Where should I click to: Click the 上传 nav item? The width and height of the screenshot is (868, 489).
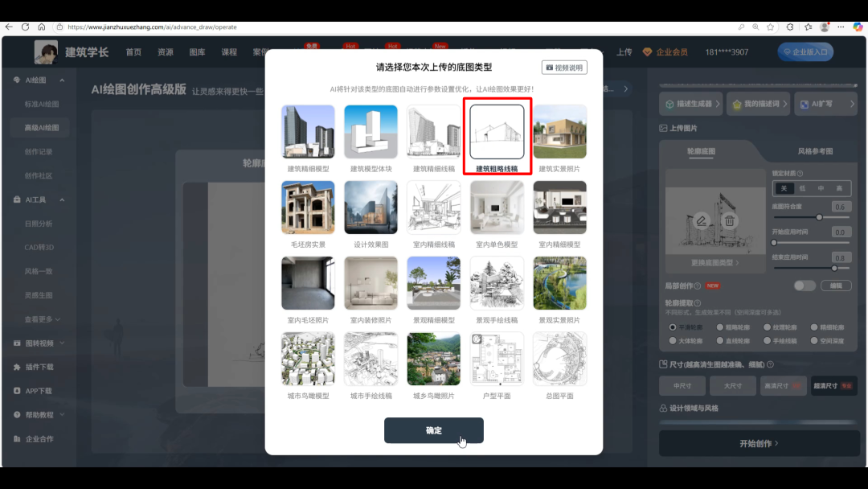click(624, 52)
